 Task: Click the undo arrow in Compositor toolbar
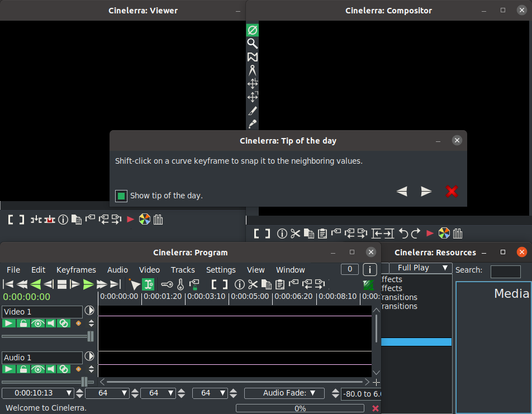click(x=403, y=233)
